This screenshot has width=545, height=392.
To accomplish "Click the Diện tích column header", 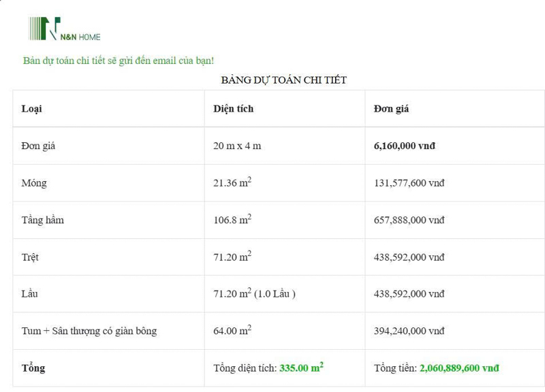I will [233, 109].
